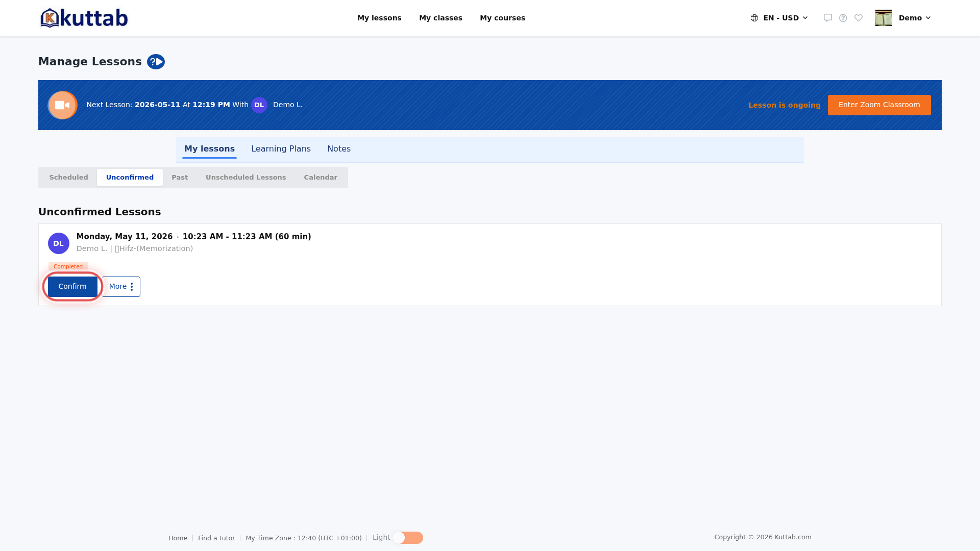Select the Scheduled lessons filter
Screen dimensions: 980x551
click(x=68, y=178)
